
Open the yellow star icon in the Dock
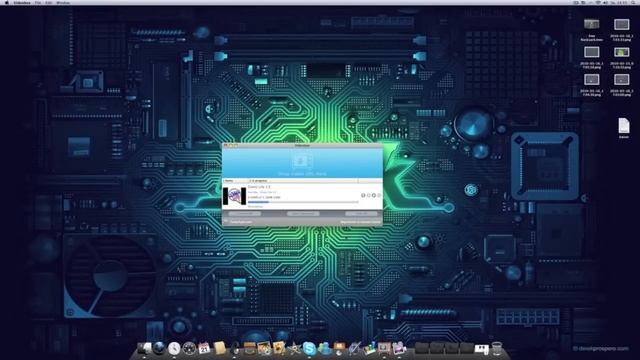[294, 348]
